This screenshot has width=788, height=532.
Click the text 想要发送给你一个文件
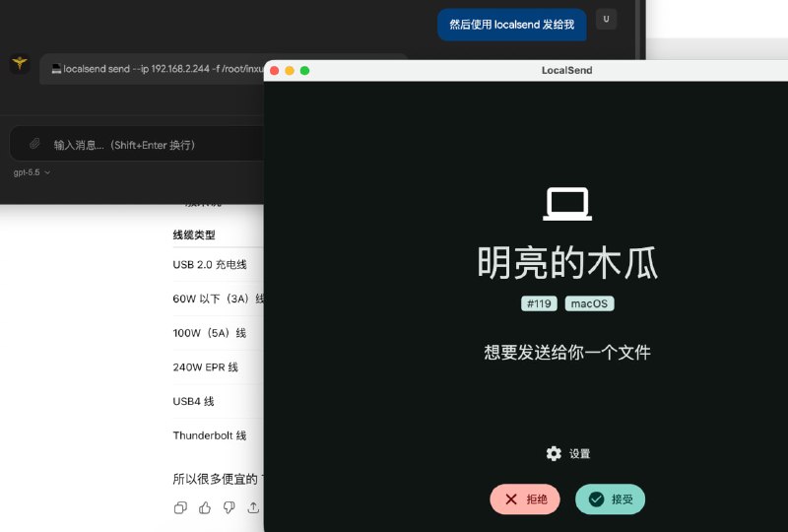[567, 353]
